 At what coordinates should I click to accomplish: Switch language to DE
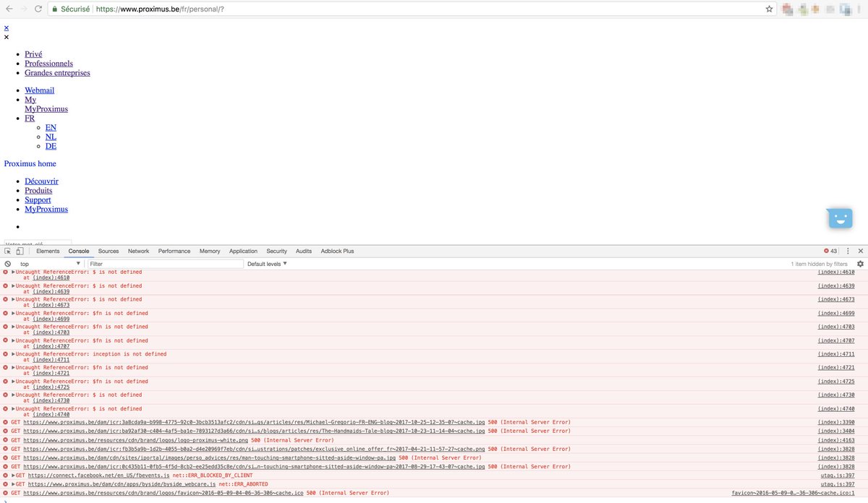coord(51,147)
